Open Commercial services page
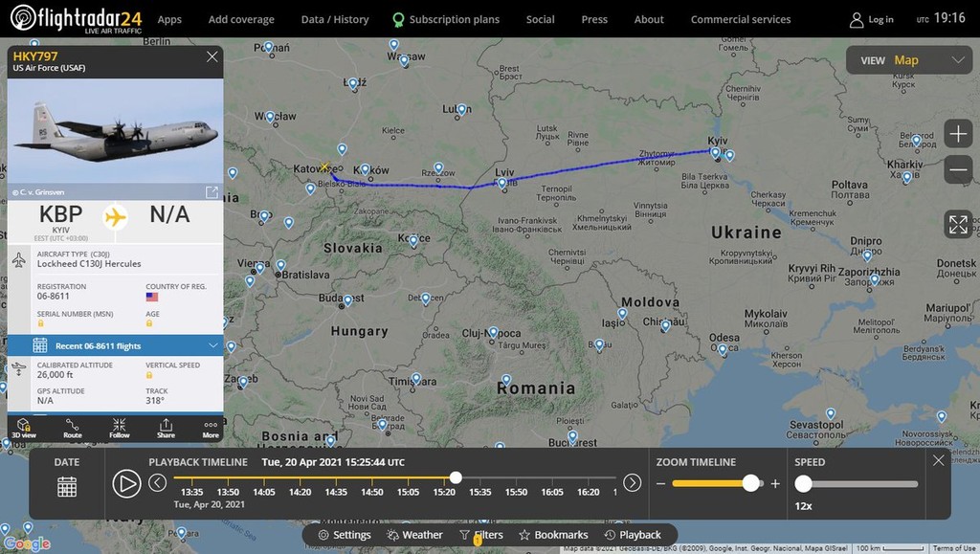 pyautogui.click(x=741, y=19)
